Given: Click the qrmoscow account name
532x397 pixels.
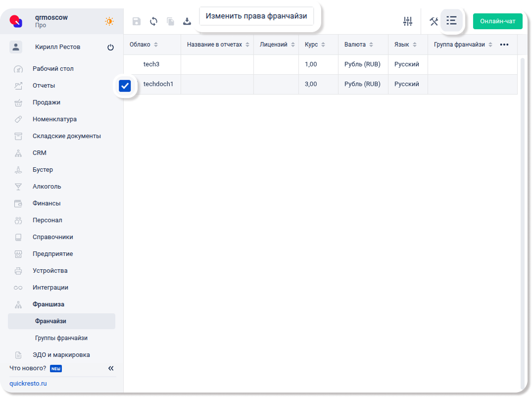Looking at the screenshot, I should pyautogui.click(x=51, y=17).
